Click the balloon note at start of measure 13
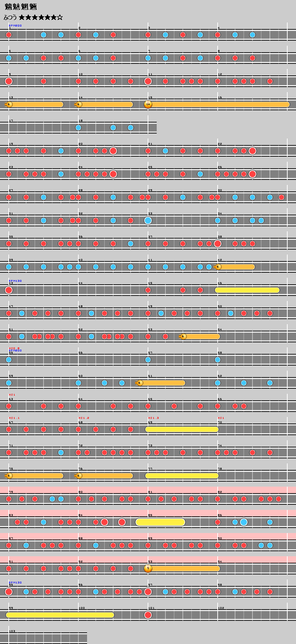Screen dimensions: 296x644 (9, 104)
